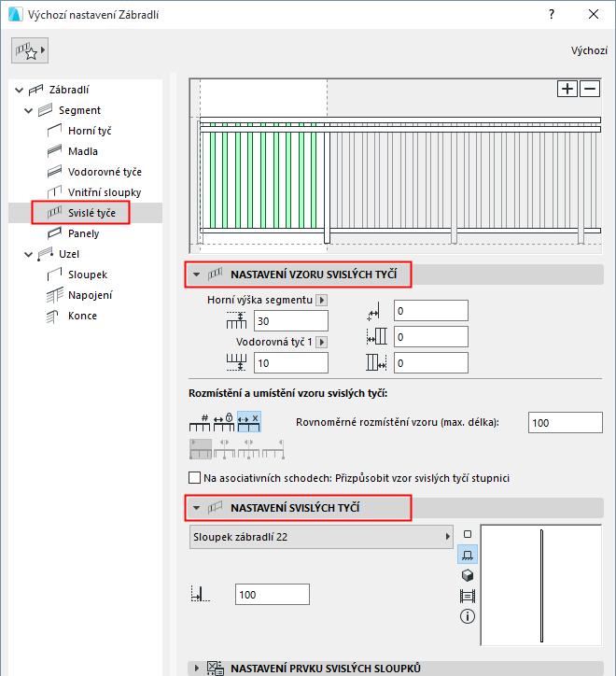Switch preview to elevation view icon
This screenshot has height=676, width=616.
click(468, 555)
